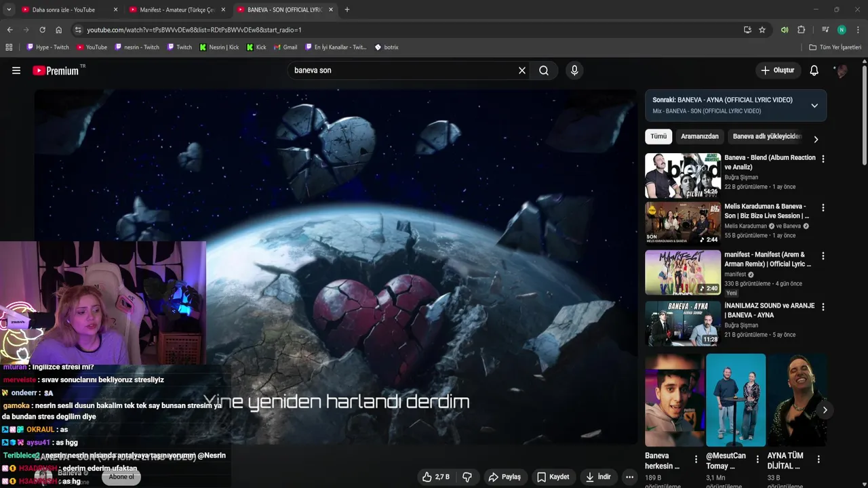This screenshot has width=868, height=488.
Task: Open the account avatar menu
Action: [841, 70]
